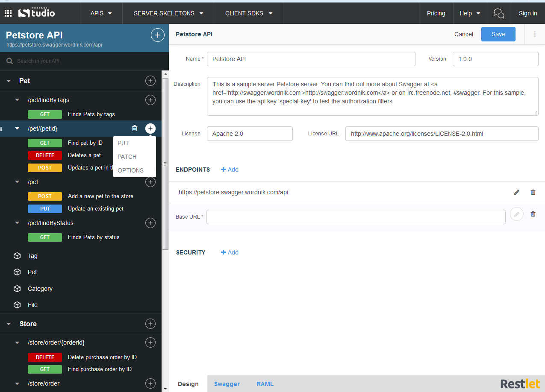Add a method to /store/order/{orderId}
The width and height of the screenshot is (545, 392).
(150, 342)
